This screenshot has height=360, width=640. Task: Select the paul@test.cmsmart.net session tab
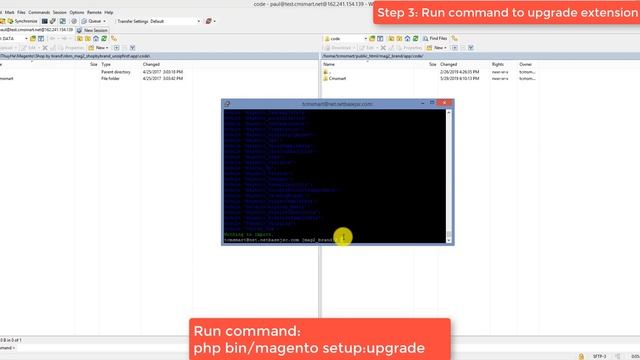[36, 30]
